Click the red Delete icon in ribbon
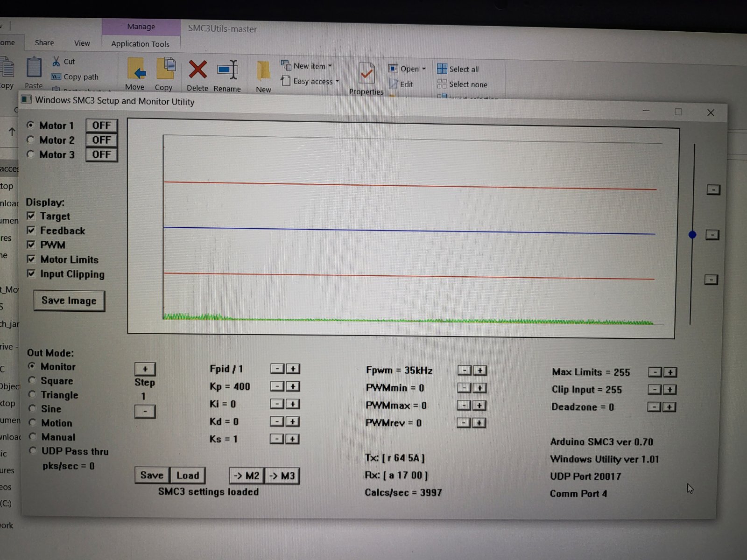Image resolution: width=747 pixels, height=560 pixels. point(197,70)
